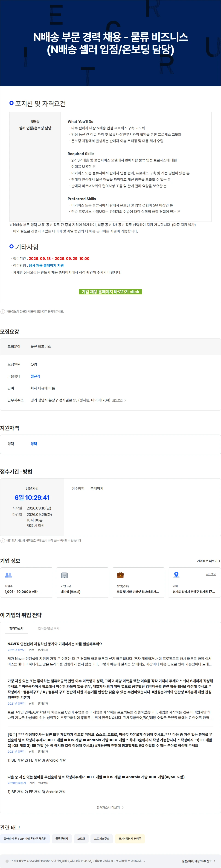Open the [필수] 작성해주시는 답변 essay entry

110,740
